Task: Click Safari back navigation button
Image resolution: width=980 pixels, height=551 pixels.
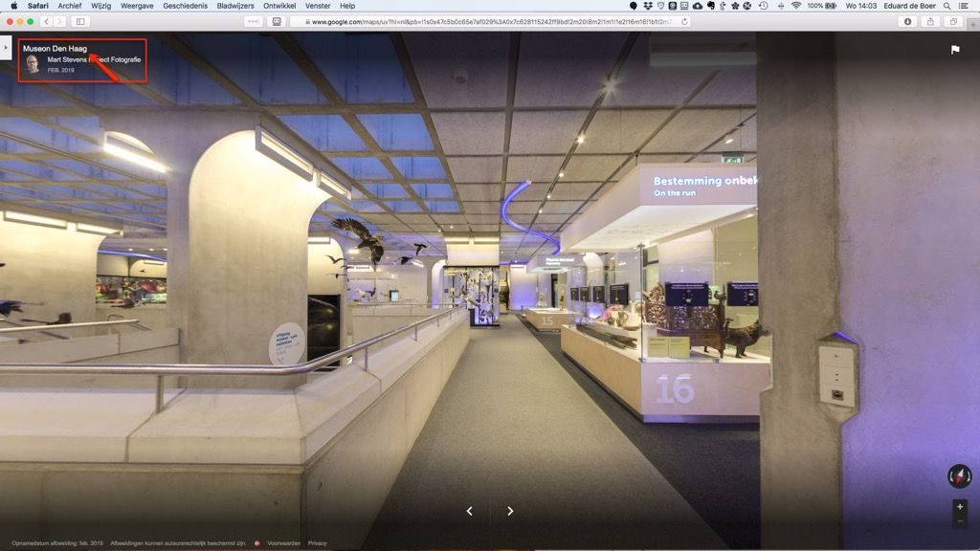Action: tap(45, 21)
